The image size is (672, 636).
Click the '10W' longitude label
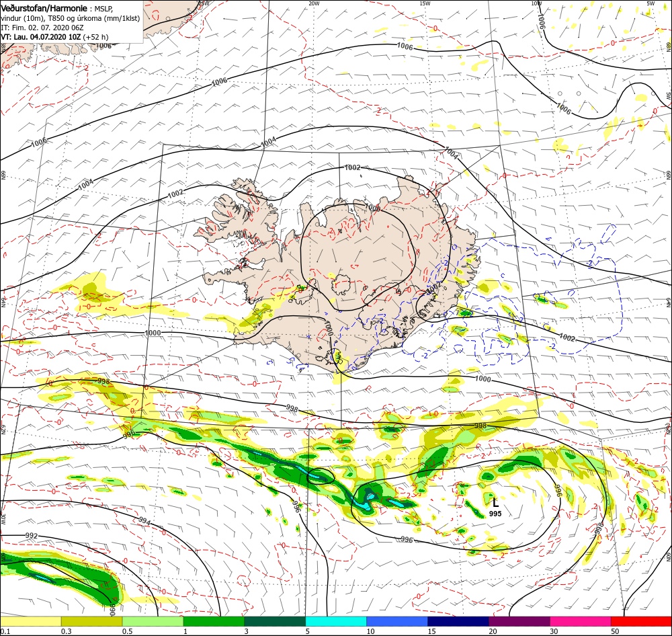(536, 3)
